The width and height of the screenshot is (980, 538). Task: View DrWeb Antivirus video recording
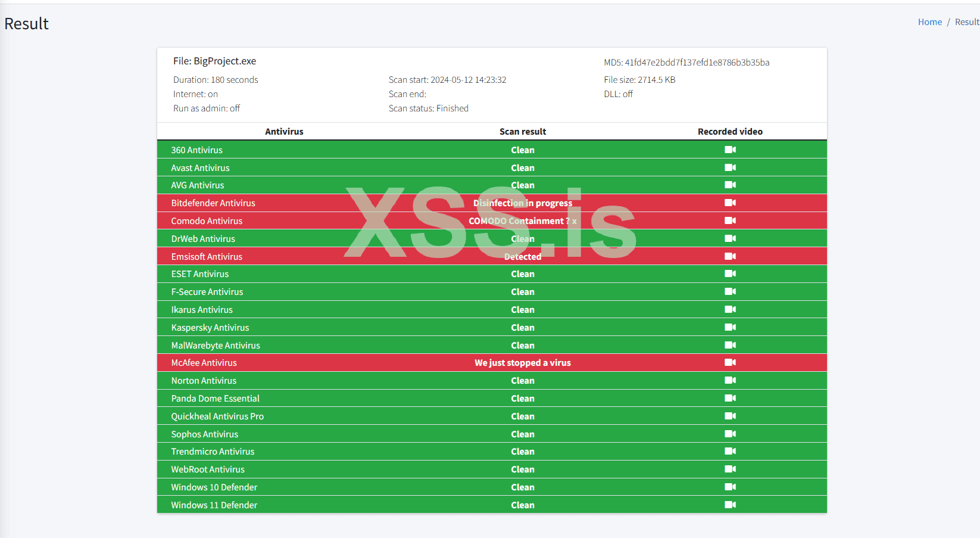point(730,238)
